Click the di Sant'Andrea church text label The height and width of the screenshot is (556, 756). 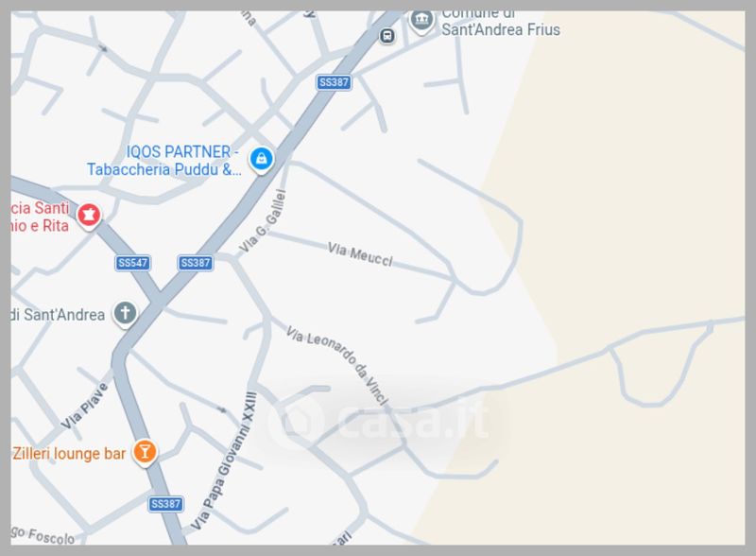pyautogui.click(x=58, y=315)
